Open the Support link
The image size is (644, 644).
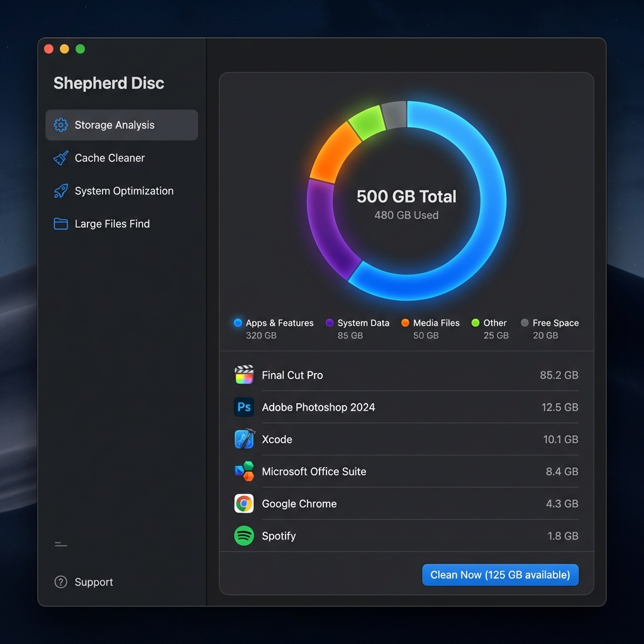(x=84, y=582)
